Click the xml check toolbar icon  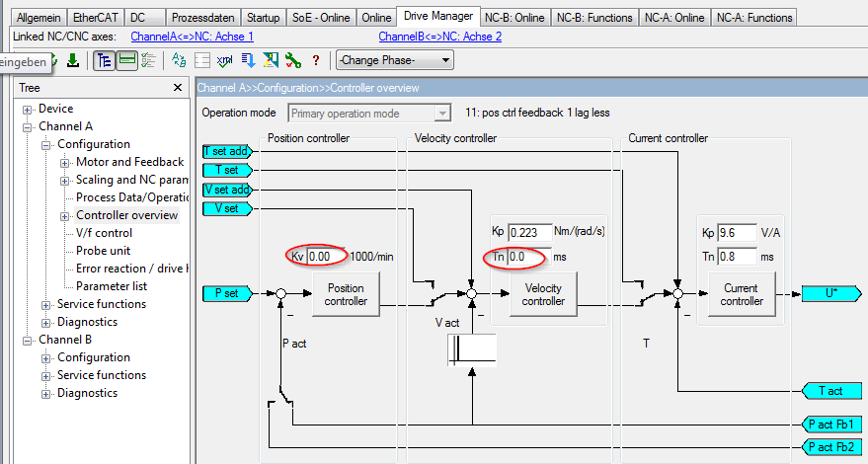(225, 60)
